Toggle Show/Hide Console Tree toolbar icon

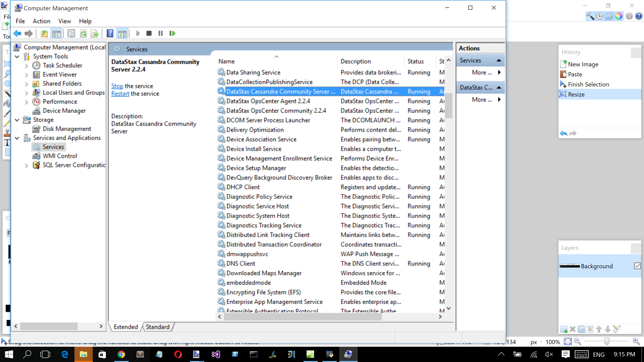[56, 33]
